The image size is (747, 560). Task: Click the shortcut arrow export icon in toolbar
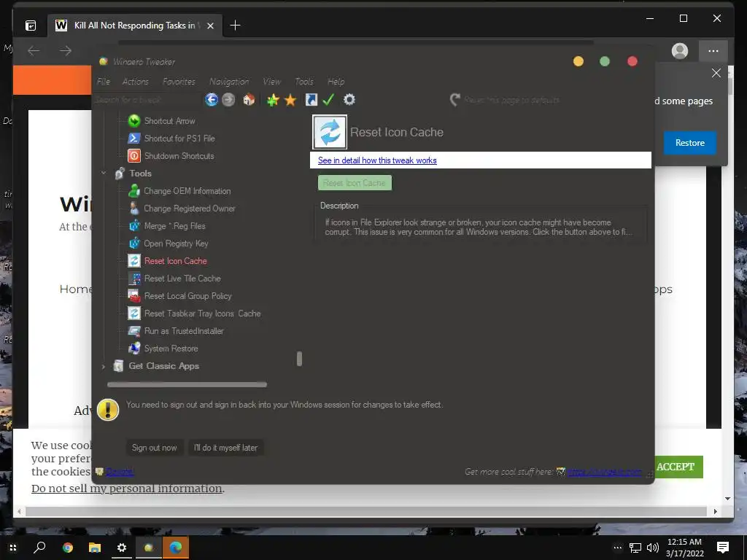point(311,99)
